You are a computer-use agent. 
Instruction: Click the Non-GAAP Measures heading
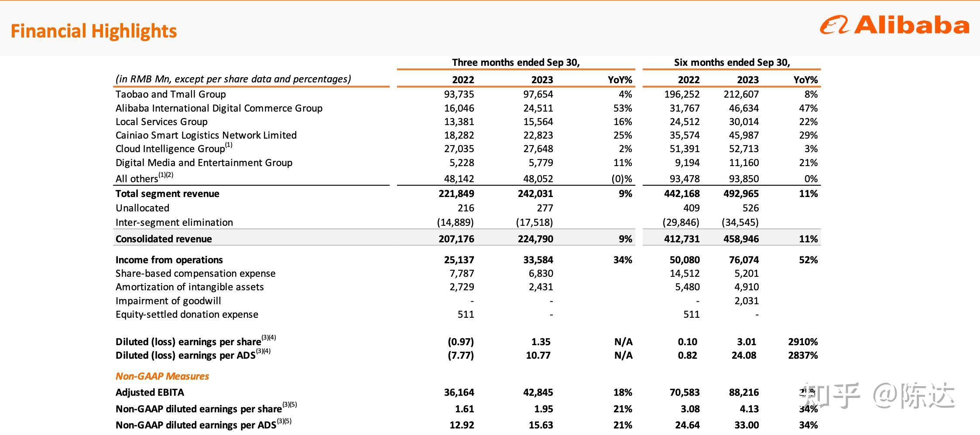(162, 376)
